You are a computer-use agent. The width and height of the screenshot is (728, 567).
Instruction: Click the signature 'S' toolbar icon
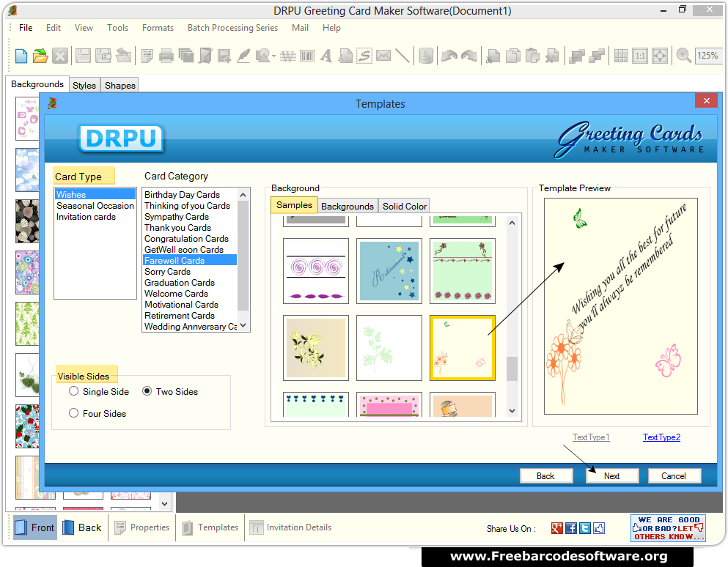click(364, 56)
